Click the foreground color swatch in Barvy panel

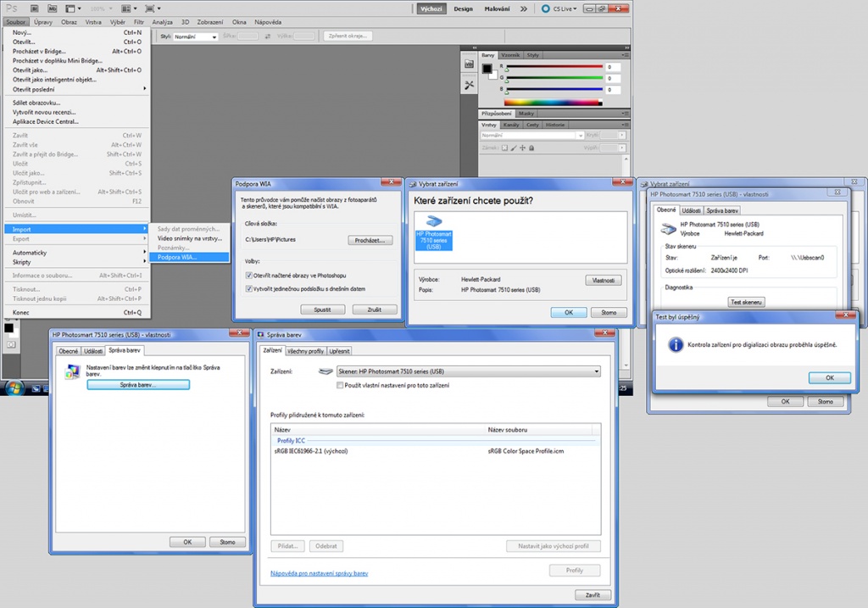(487, 69)
